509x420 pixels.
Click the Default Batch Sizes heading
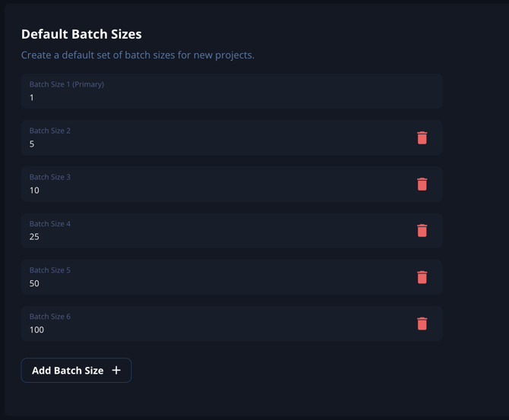[81, 34]
